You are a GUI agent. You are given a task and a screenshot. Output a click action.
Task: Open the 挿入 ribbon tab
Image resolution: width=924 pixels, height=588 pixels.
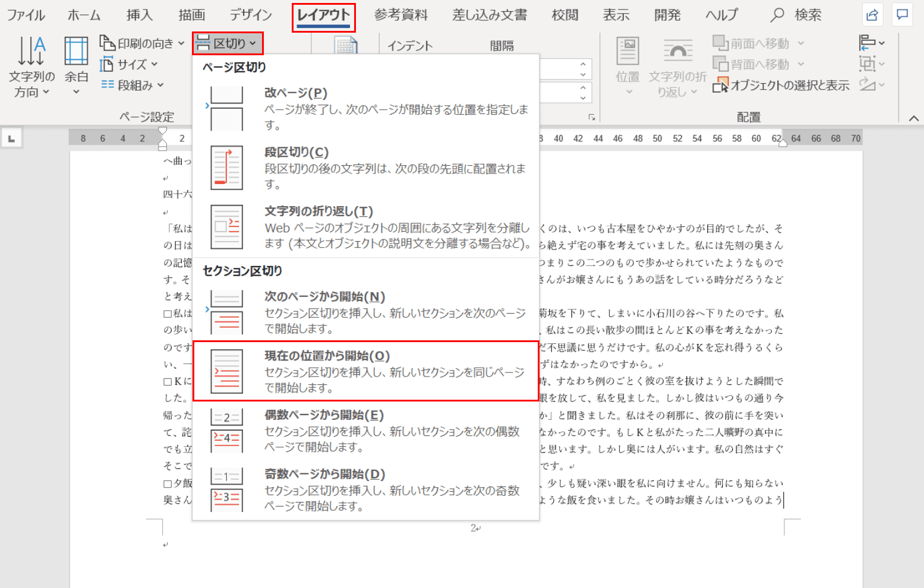(x=140, y=15)
